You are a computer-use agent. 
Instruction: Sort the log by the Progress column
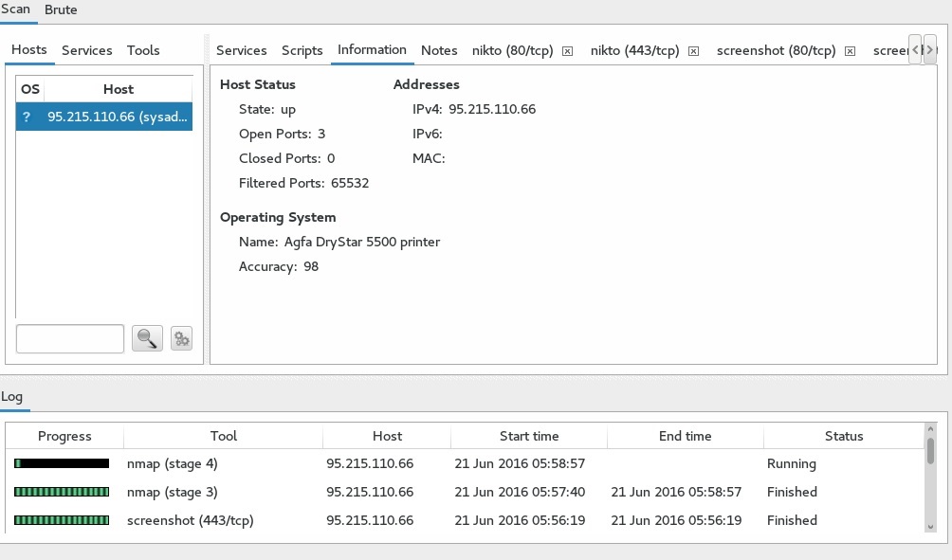[64, 436]
